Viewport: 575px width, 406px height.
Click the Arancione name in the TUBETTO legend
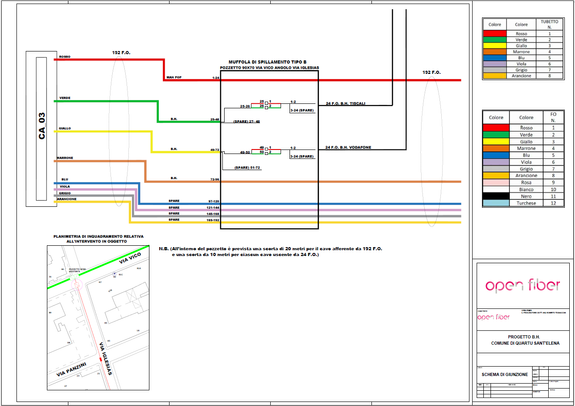click(521, 76)
